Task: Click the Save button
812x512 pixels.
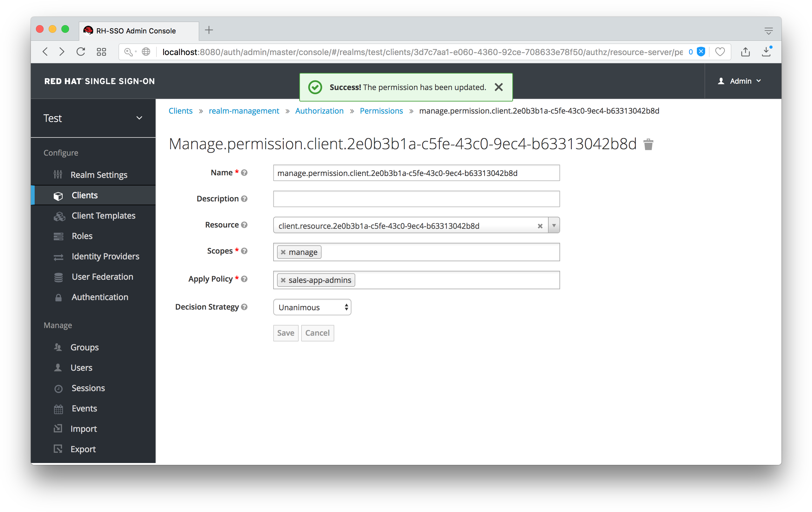Action: coord(285,333)
